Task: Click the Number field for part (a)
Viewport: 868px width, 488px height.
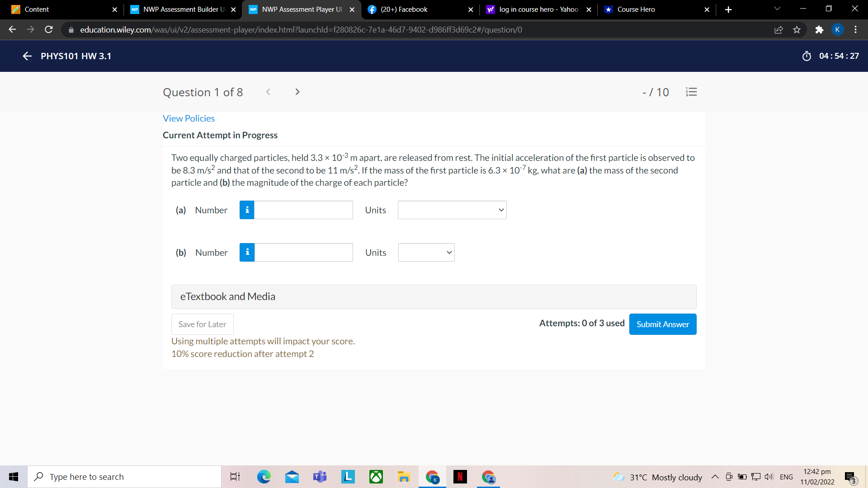Action: pos(303,210)
